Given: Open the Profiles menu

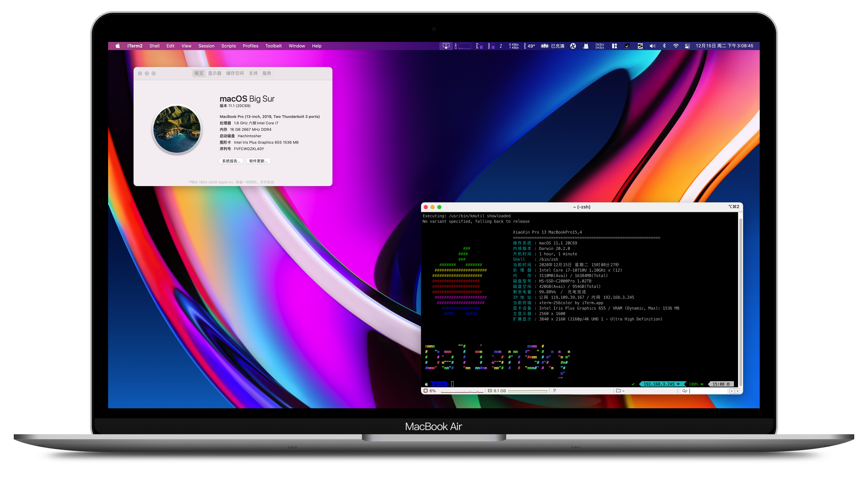Looking at the screenshot, I should pyautogui.click(x=250, y=46).
